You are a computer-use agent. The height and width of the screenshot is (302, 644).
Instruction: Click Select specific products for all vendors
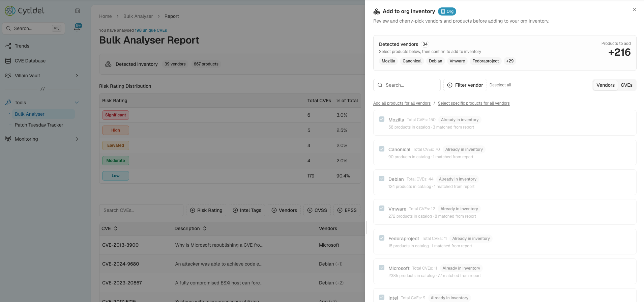click(x=474, y=103)
